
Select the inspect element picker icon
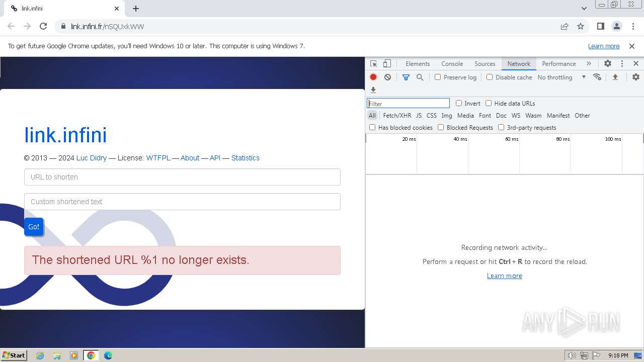[373, 64]
